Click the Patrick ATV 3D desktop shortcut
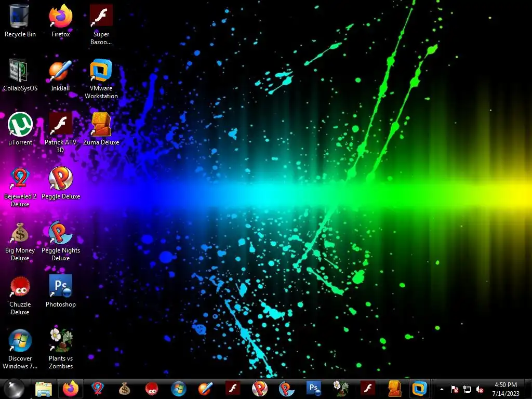The width and height of the screenshot is (532, 399). [x=60, y=132]
